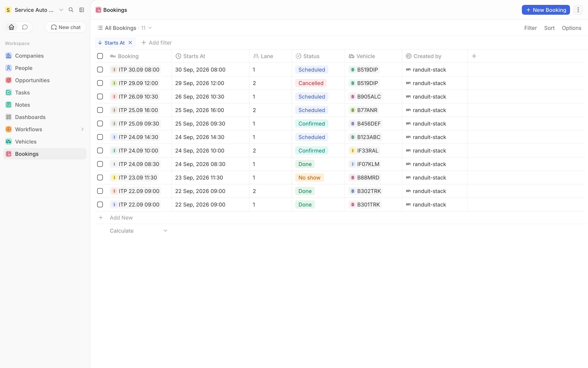Open the three-dot more options menu
Image resolution: width=588 pixels, height=368 pixels.
pos(578,10)
